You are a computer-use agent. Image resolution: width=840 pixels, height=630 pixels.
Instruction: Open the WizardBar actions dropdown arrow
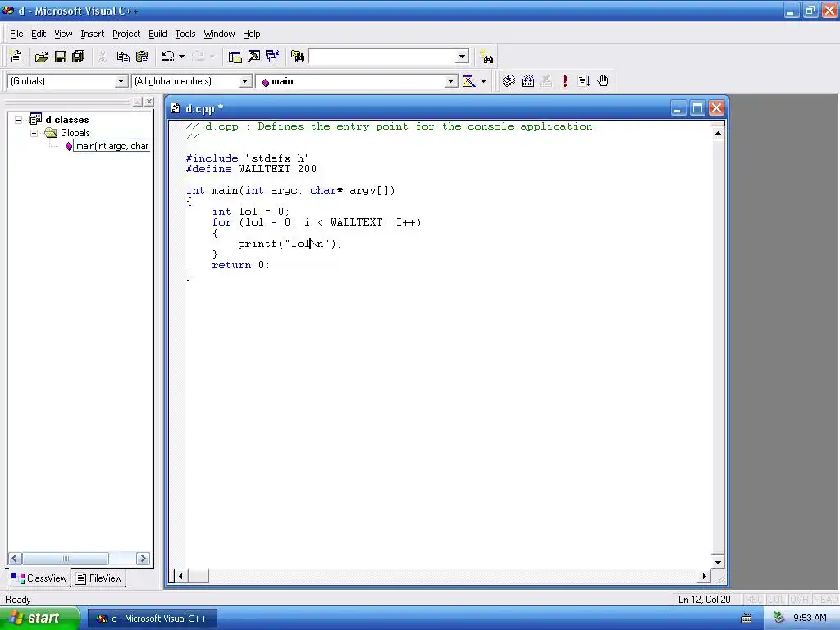click(483, 81)
